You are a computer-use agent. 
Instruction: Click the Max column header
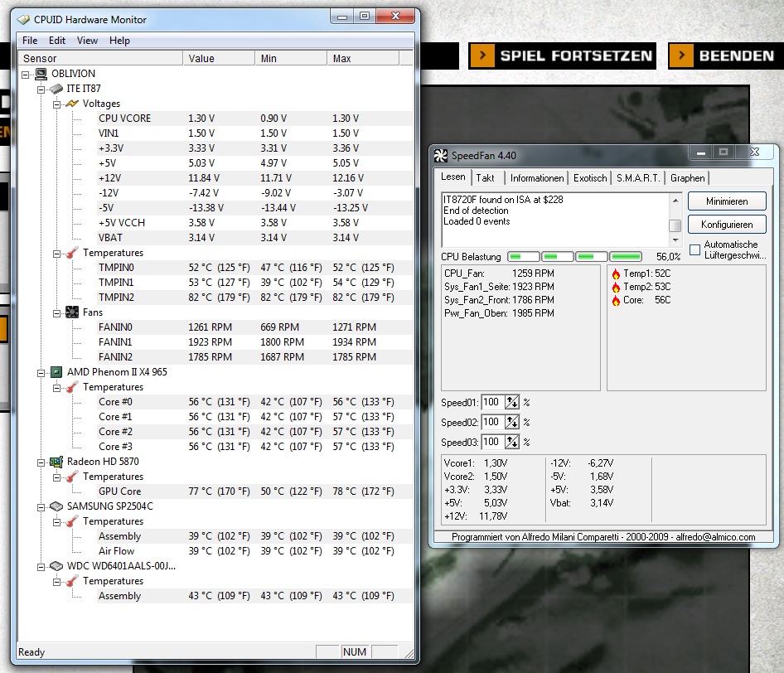click(x=363, y=59)
